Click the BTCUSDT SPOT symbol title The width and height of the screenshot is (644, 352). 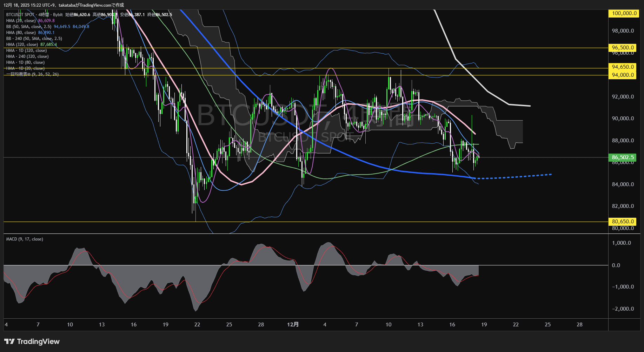(20, 15)
